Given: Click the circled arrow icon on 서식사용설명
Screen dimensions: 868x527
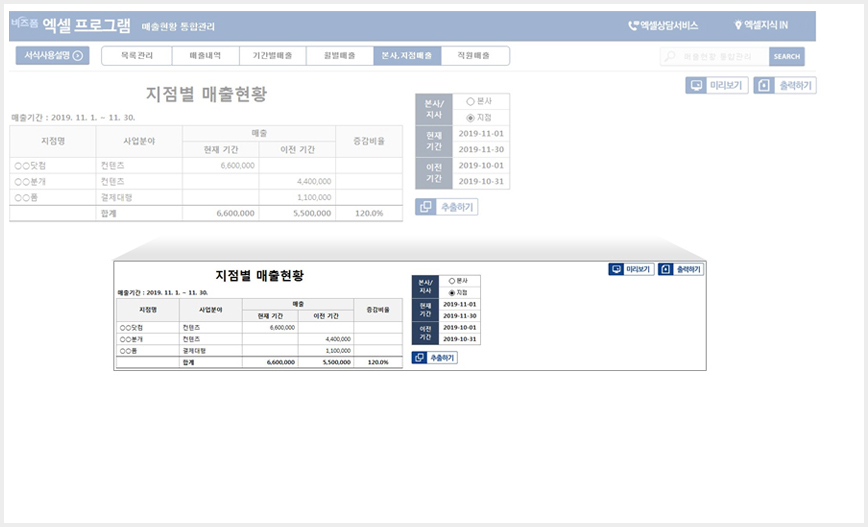Looking at the screenshot, I should click(x=78, y=55).
